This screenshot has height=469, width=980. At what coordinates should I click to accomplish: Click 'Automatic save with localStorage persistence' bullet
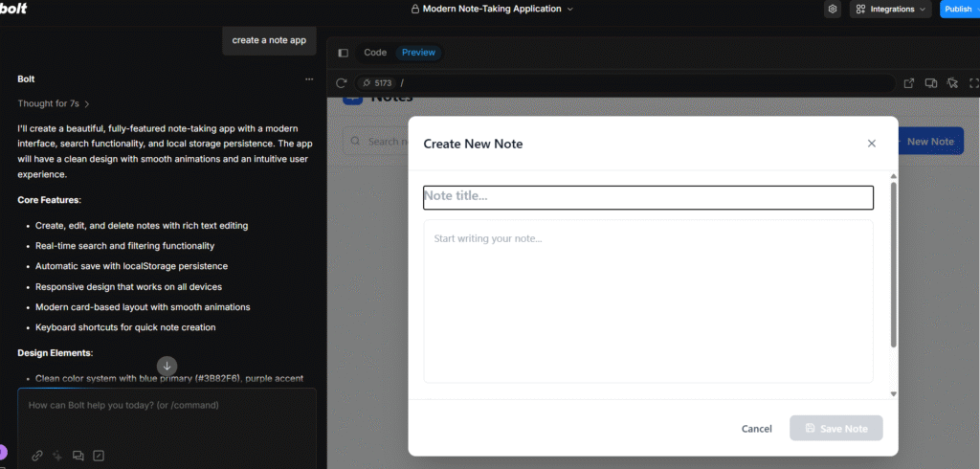[x=131, y=266]
